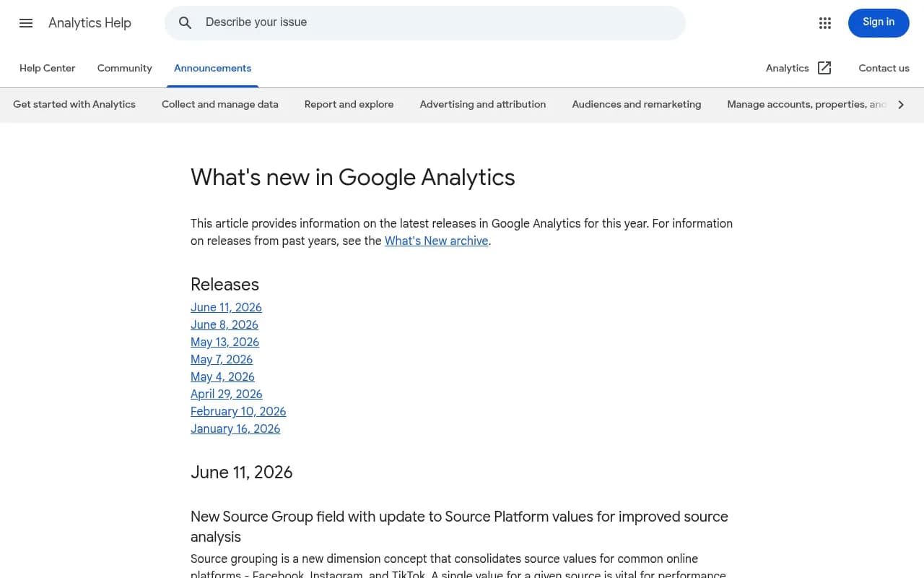924x578 pixels.
Task: Jump to May 4, 2026 release
Action: pyautogui.click(x=222, y=377)
